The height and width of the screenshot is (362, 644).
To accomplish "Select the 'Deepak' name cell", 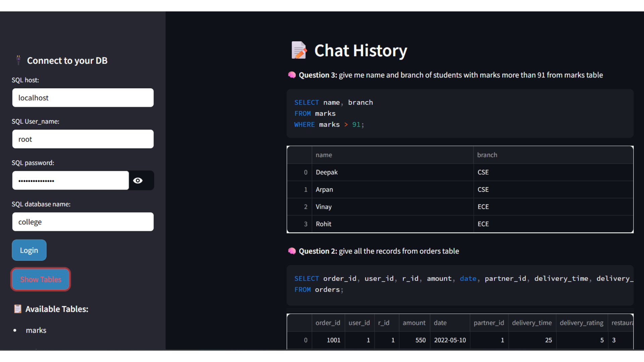I will pos(392,172).
